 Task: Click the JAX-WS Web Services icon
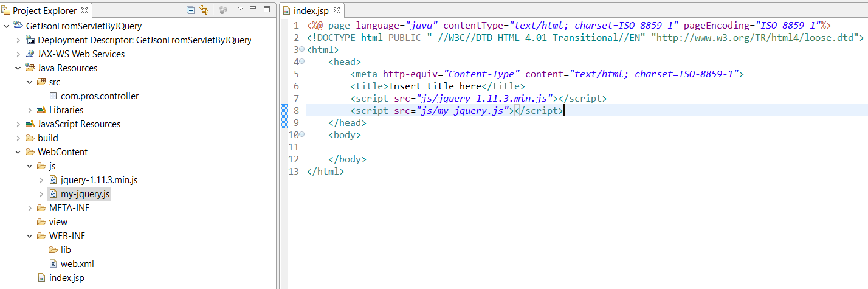click(x=30, y=54)
